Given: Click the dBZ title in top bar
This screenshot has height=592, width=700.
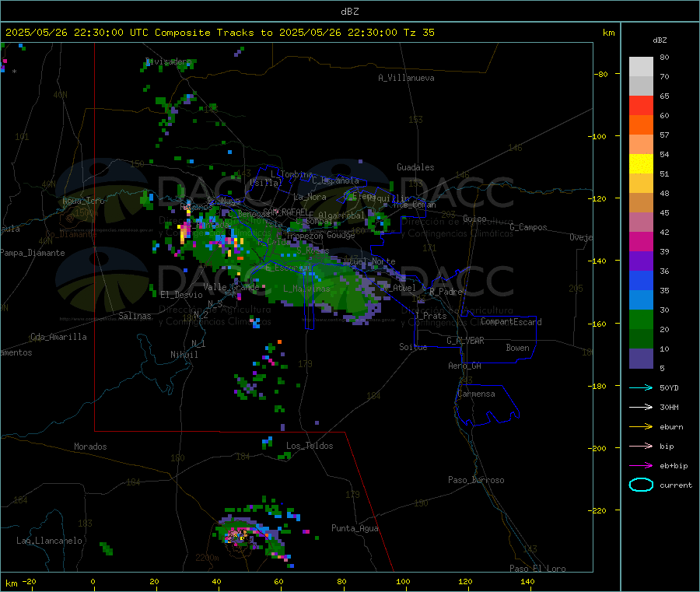Looking at the screenshot, I should coord(349,12).
